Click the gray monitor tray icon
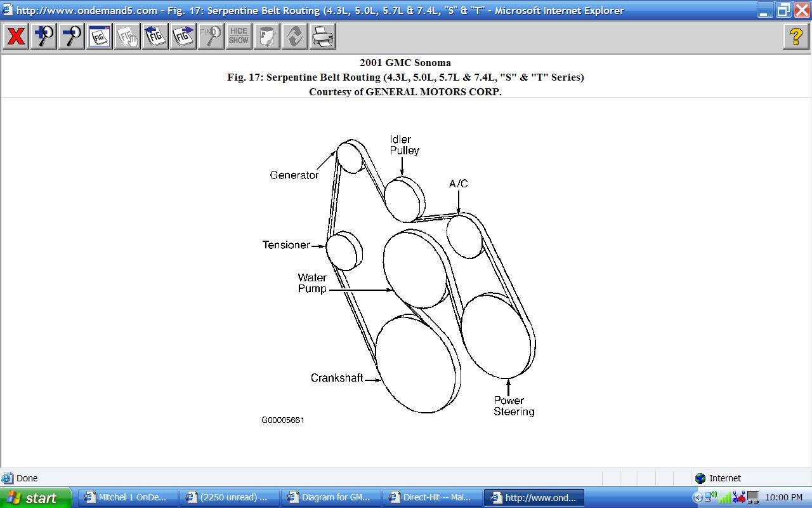812x508 pixels. (x=752, y=497)
